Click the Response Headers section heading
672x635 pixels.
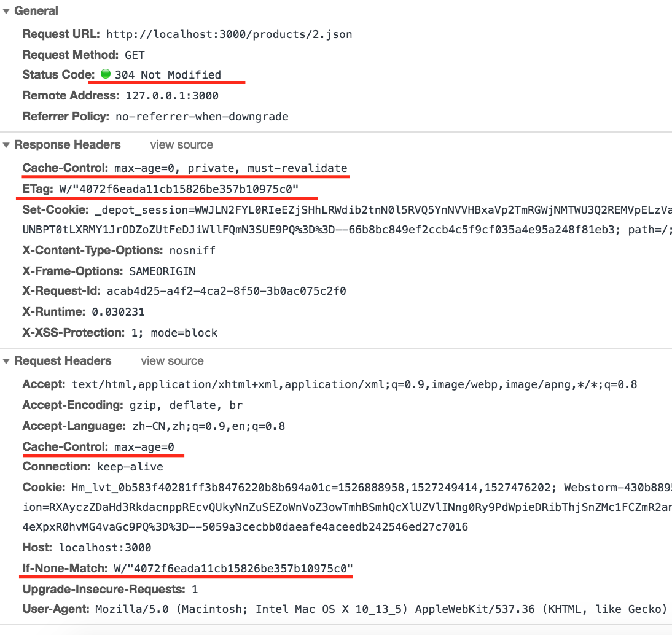(68, 145)
